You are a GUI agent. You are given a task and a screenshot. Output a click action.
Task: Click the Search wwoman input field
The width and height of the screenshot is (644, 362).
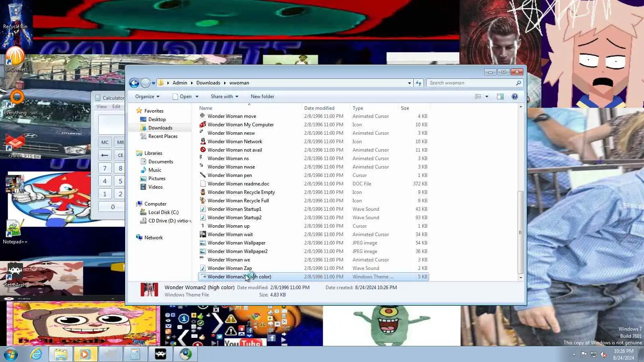tap(471, 83)
